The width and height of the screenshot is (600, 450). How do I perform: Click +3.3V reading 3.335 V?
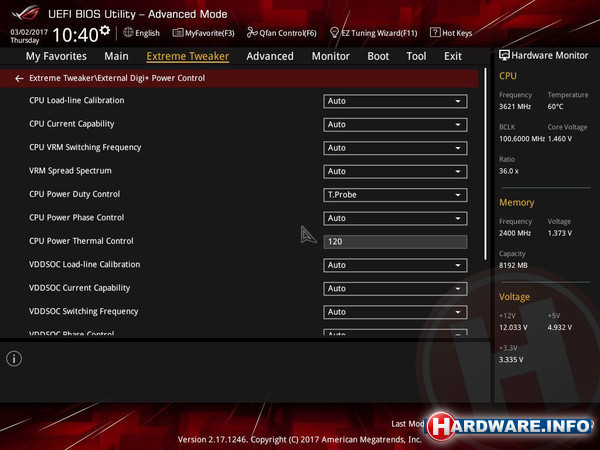511,360
